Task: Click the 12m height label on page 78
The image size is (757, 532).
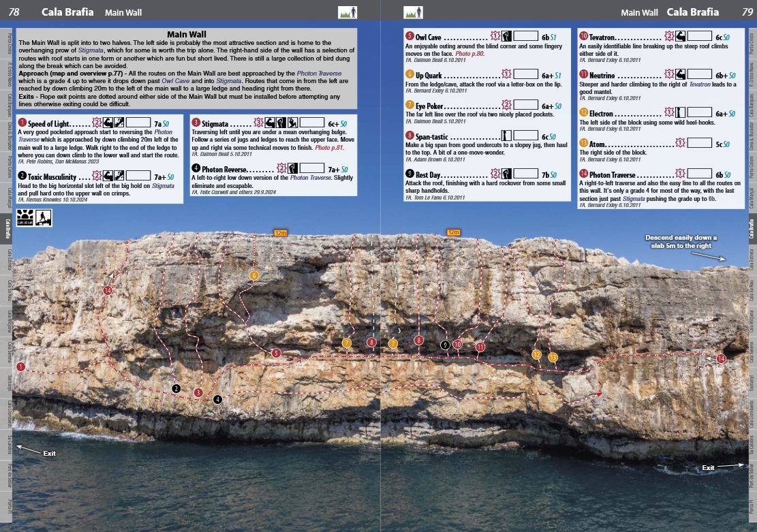Action: coord(281,232)
